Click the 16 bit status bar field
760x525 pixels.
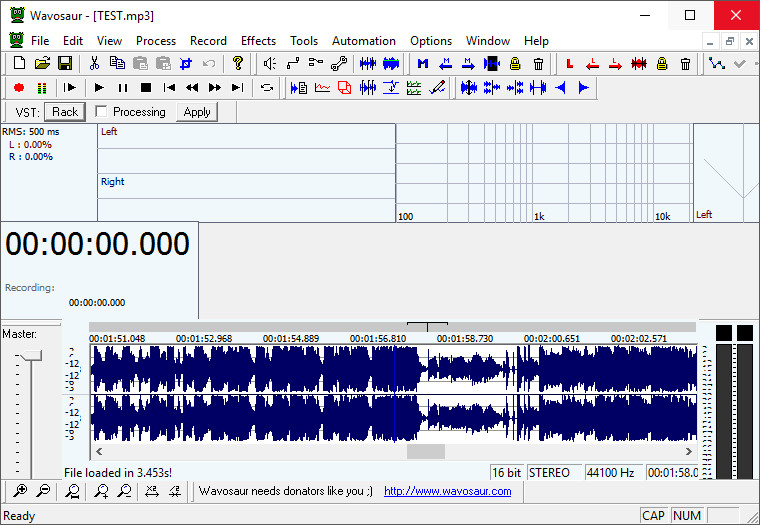(x=507, y=472)
